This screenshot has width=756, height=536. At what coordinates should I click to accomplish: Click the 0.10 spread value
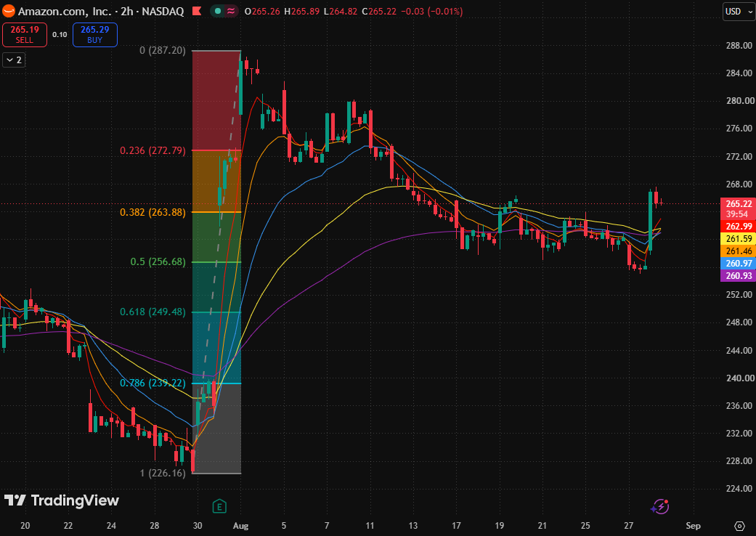(x=60, y=35)
